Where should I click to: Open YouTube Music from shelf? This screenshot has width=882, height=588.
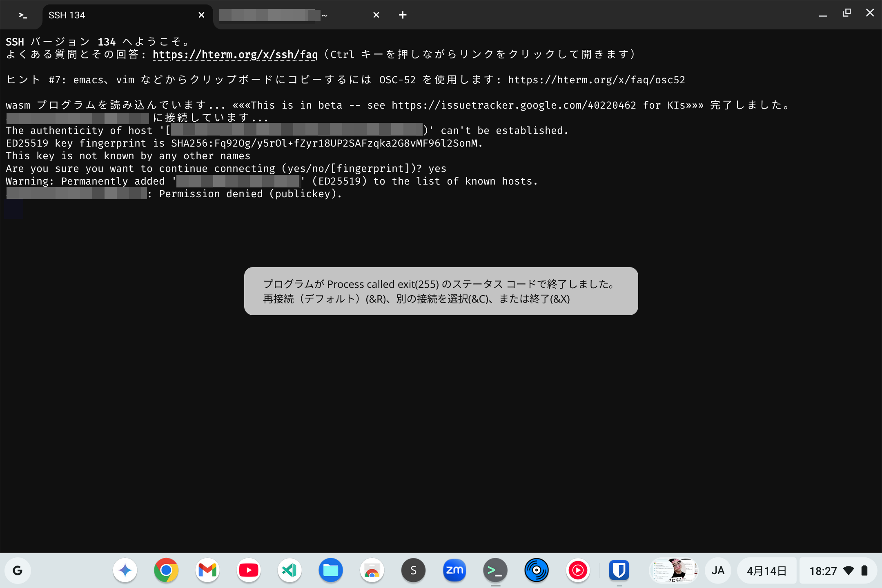(578, 570)
